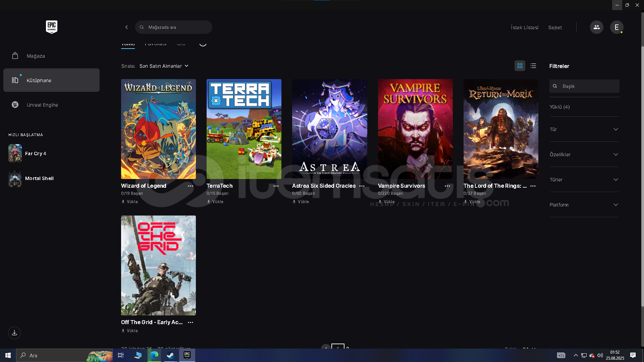The width and height of the screenshot is (644, 362).
Task: Open the Off The Grid cover art
Action: pyautogui.click(x=158, y=265)
